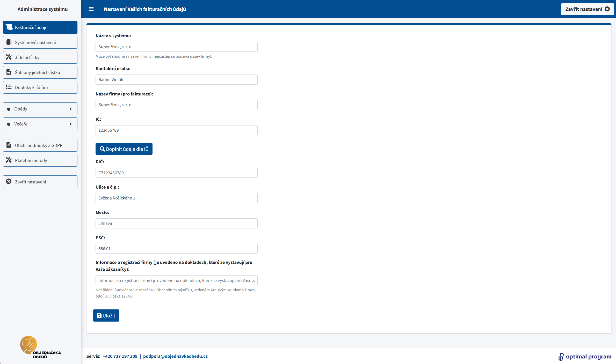Open Systémové nastavení menu item
Image resolution: width=616 pixels, height=364 pixels.
tap(40, 42)
